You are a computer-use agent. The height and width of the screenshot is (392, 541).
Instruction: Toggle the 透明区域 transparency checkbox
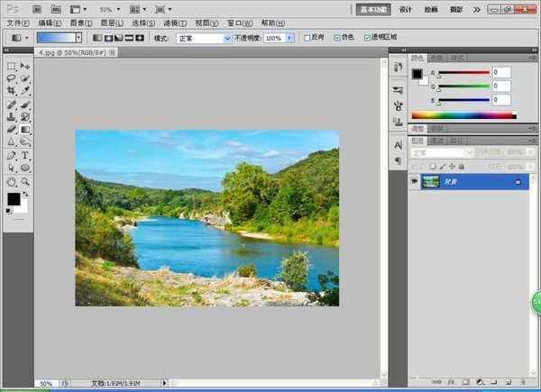367,38
